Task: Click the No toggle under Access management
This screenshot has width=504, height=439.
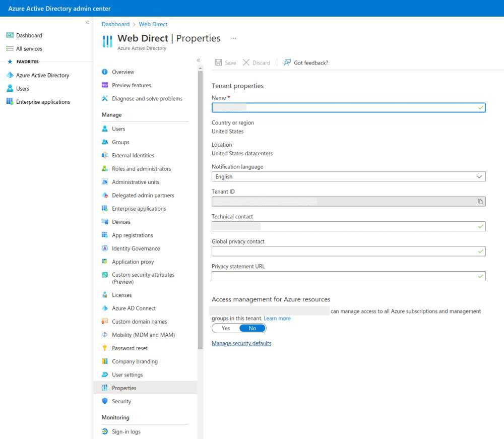Action: tap(252, 328)
